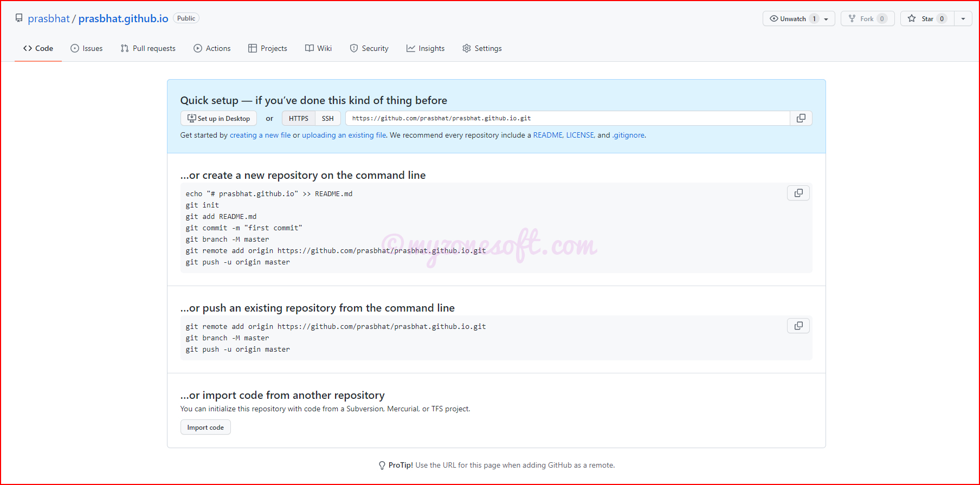Click '…or push an existing repository' heading
980x485 pixels.
point(318,308)
